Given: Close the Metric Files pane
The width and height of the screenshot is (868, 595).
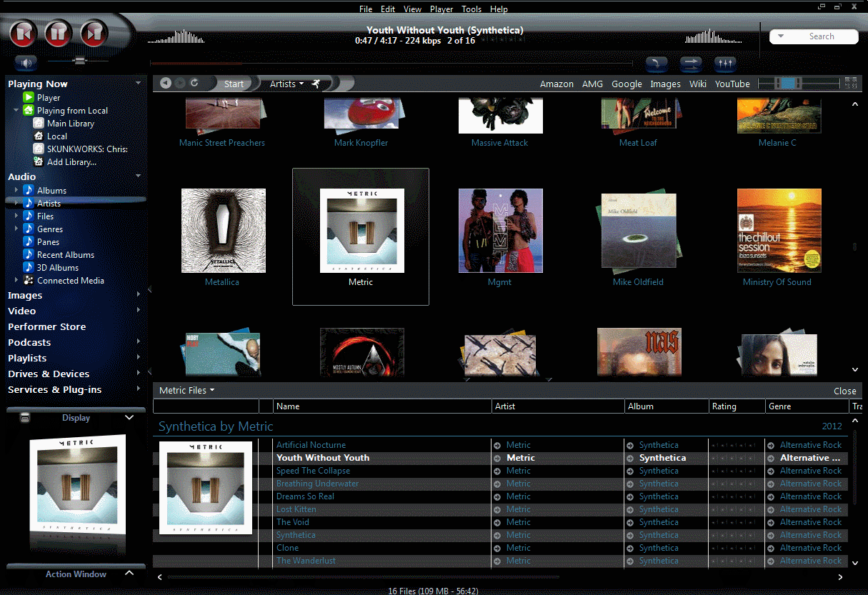Looking at the screenshot, I should 845,391.
